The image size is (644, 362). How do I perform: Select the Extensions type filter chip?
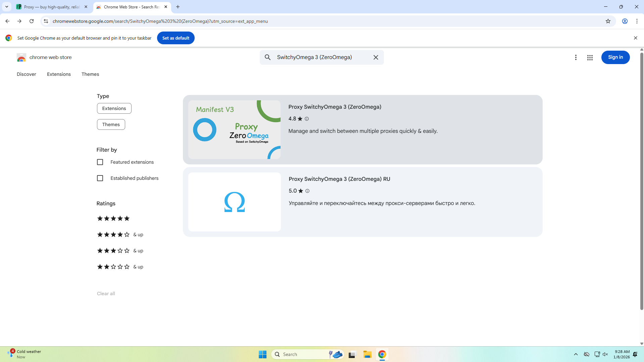[x=114, y=108]
